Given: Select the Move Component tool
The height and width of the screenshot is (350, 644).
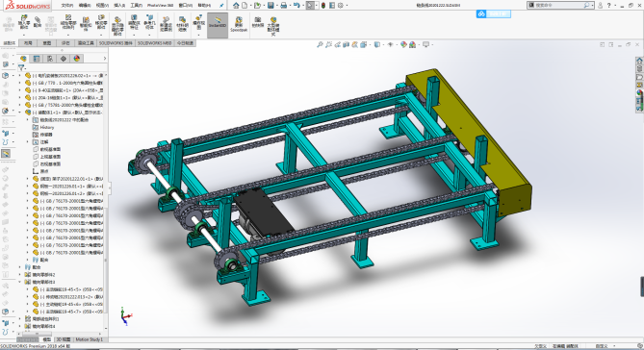Looking at the screenshot, I should click(x=101, y=18).
